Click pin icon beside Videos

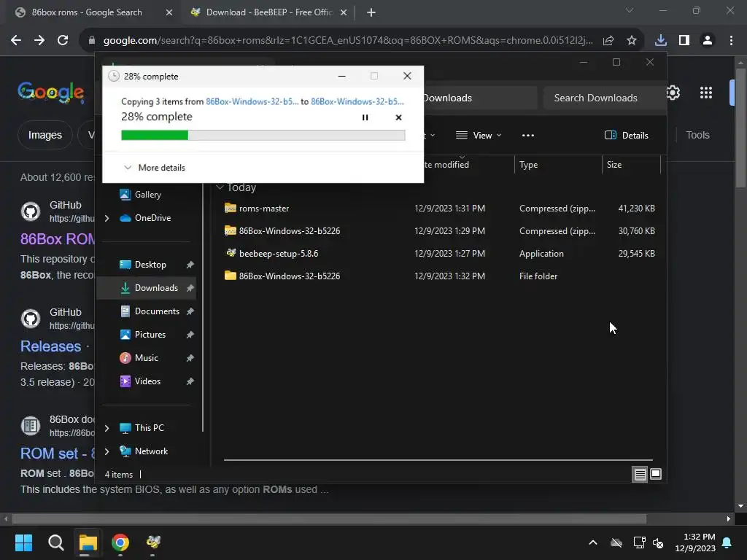(190, 381)
